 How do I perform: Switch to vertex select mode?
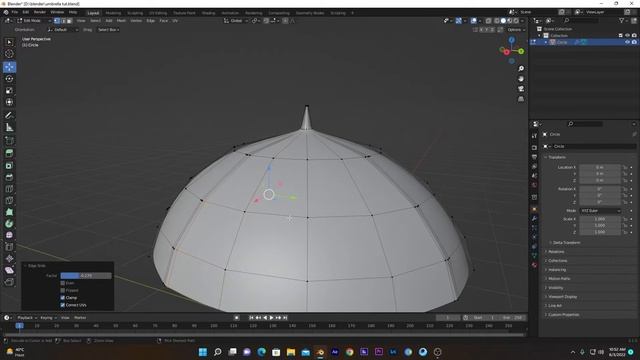(x=57, y=20)
